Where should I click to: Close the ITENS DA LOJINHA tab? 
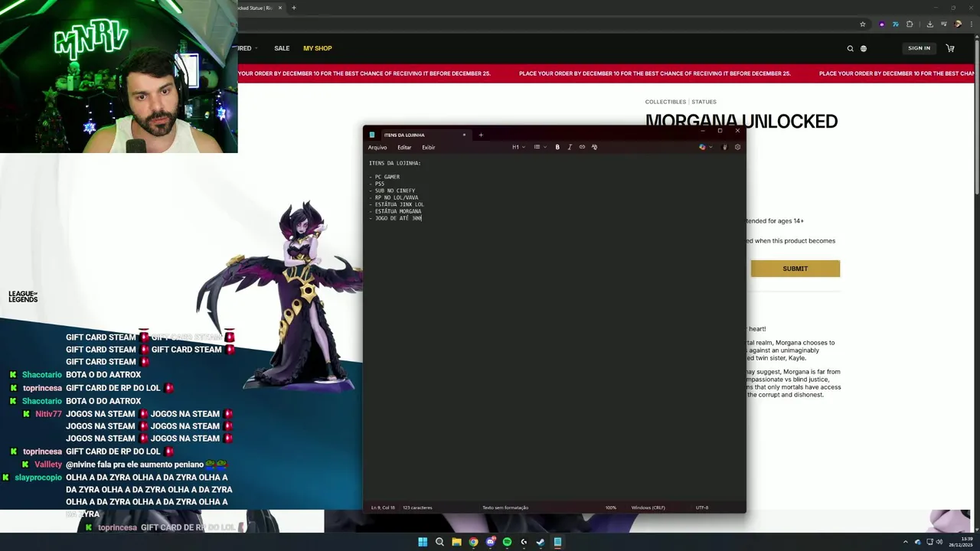click(x=464, y=135)
